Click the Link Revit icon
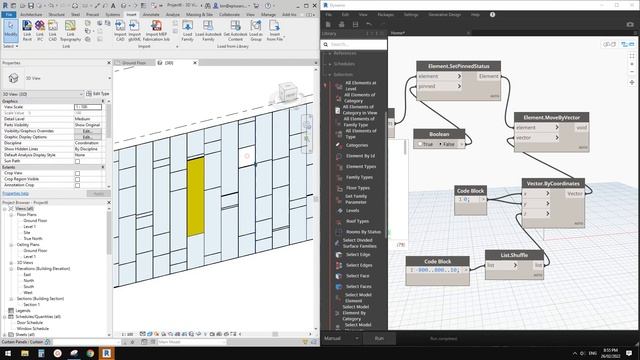The image size is (640, 360). 27,31
